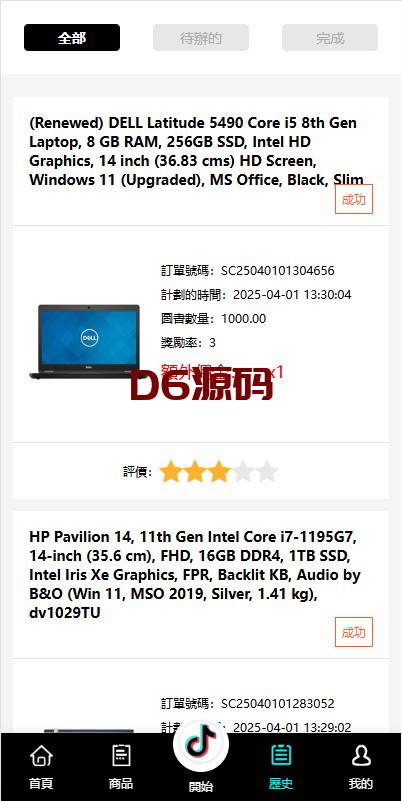Open the 首頁 home icon

tap(41, 756)
